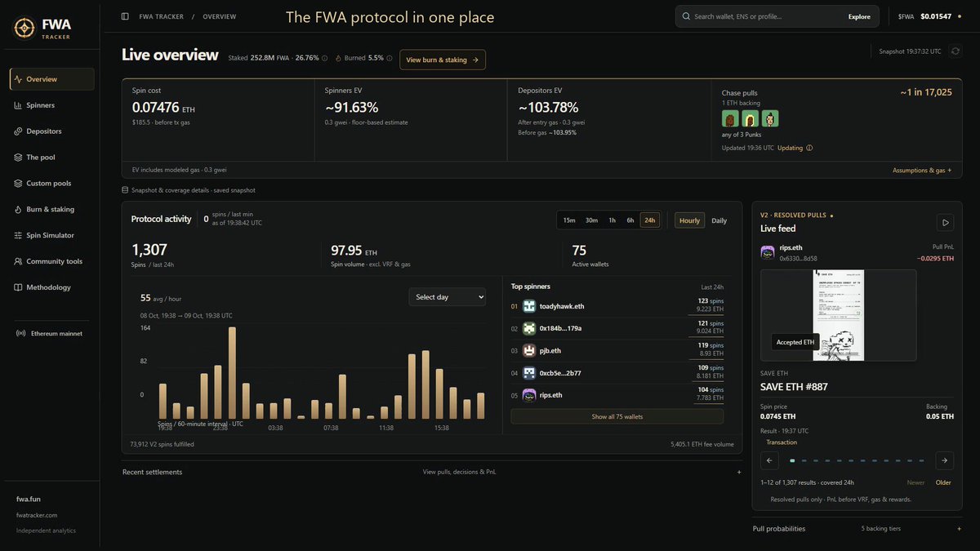Play the Live feed with the play icon

click(945, 222)
